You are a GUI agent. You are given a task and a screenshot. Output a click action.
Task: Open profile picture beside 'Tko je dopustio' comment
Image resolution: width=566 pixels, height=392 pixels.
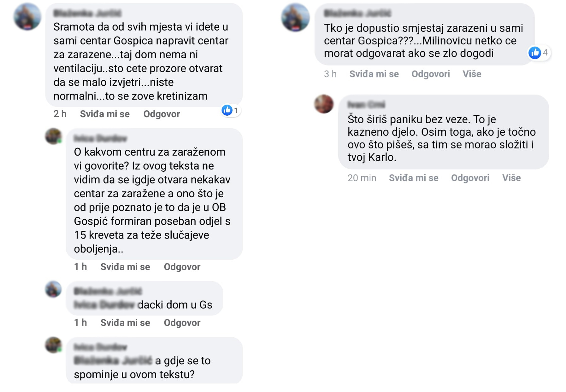[x=295, y=18]
